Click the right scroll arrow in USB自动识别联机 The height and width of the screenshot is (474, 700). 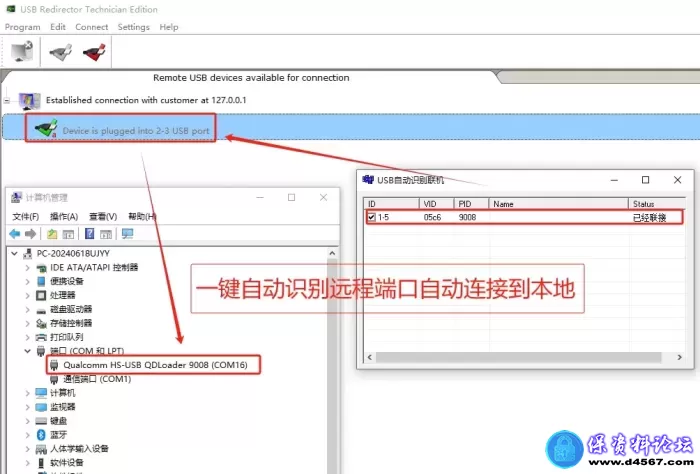(679, 357)
